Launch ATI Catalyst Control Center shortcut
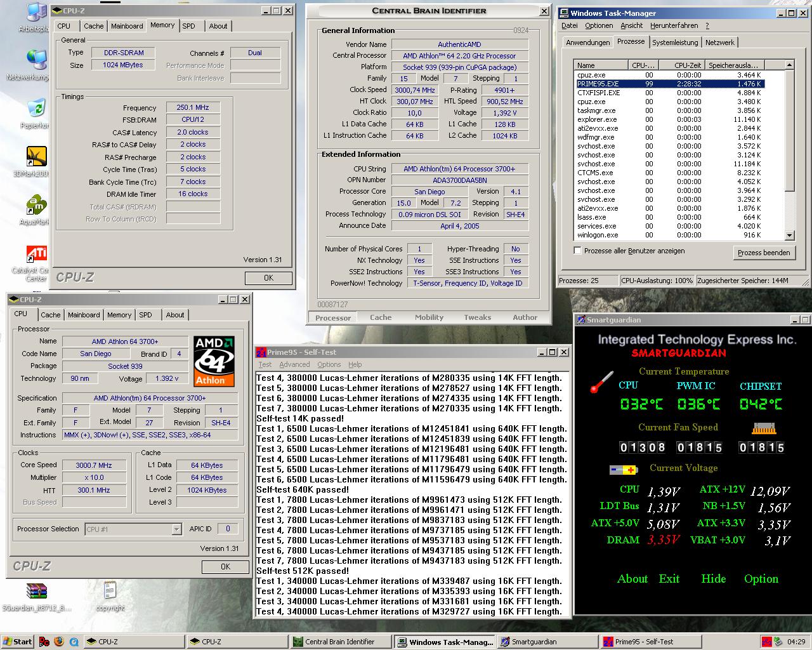The width and height of the screenshot is (812, 650). tap(37, 255)
